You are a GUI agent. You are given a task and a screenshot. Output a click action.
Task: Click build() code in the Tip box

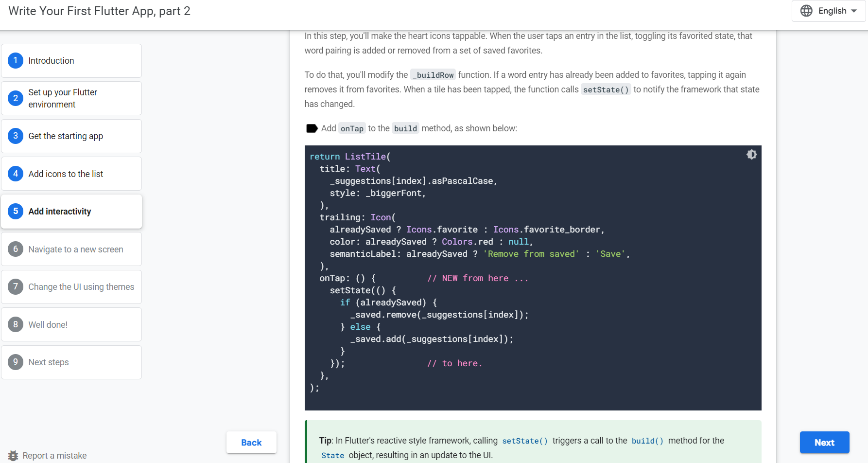point(647,441)
